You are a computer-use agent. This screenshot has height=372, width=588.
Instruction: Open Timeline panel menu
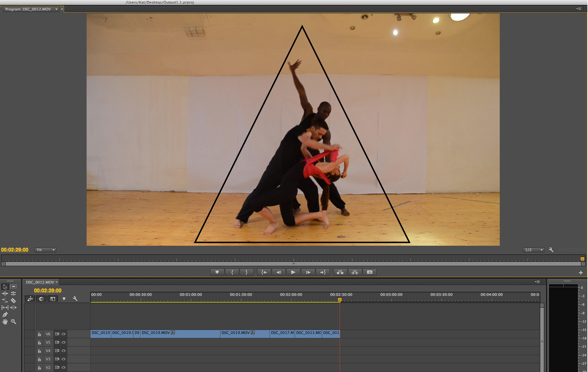537,282
